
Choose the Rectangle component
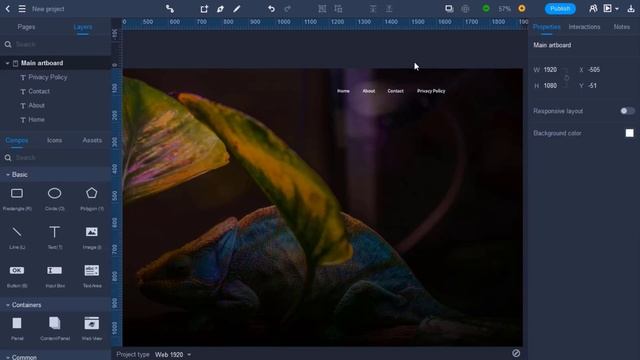17,199
